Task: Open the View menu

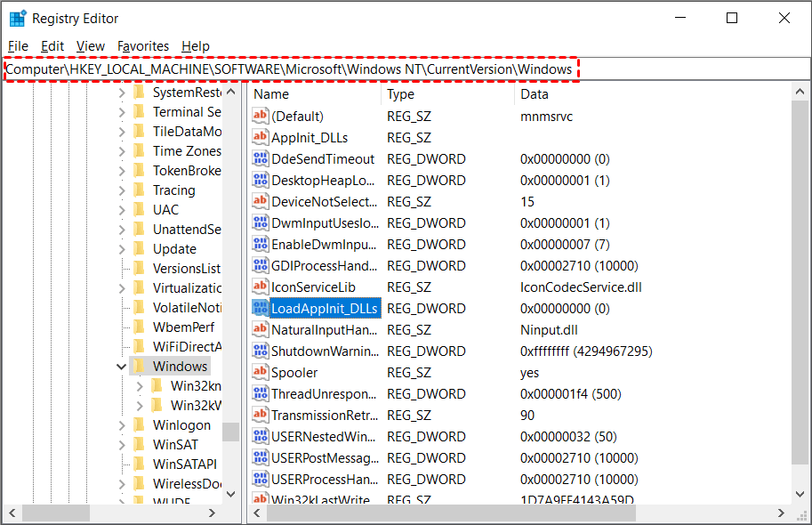Action: (91, 46)
